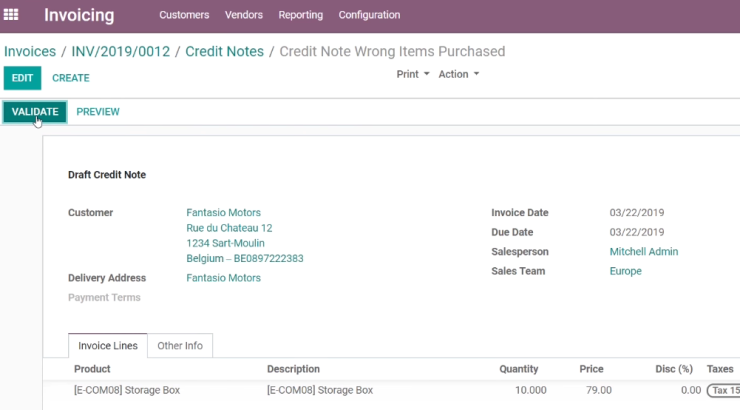Image resolution: width=740 pixels, height=410 pixels.
Task: Open the apps grid menu icon
Action: pyautogui.click(x=11, y=15)
